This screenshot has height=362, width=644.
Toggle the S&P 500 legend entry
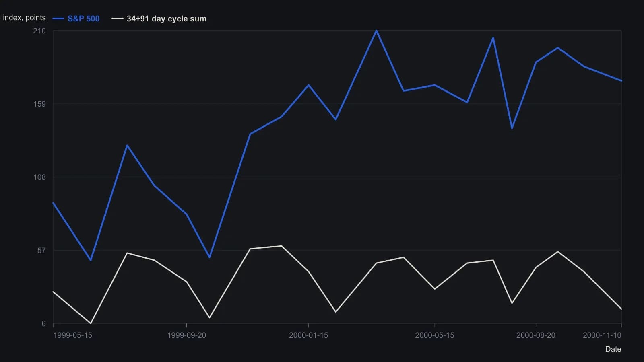(76, 19)
